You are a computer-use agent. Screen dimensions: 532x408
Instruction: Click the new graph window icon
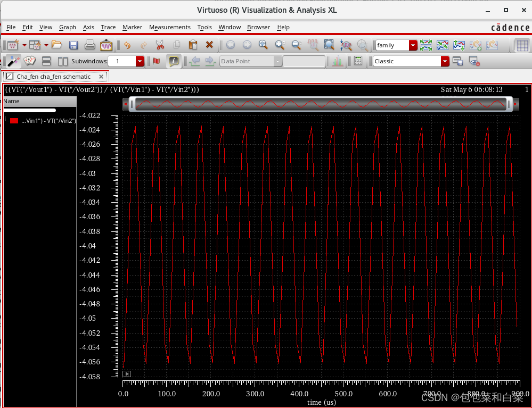pos(13,45)
